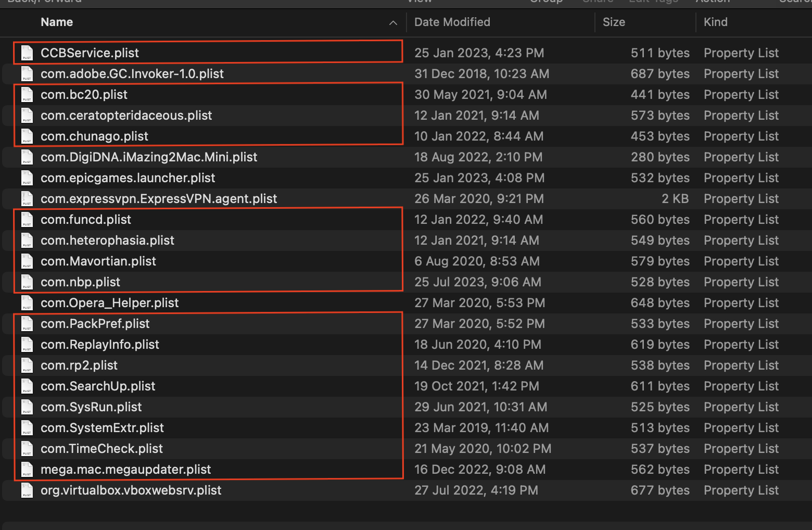Screen dimensions: 812x530
Task: Click the size value 611 bytes
Action: (660, 386)
